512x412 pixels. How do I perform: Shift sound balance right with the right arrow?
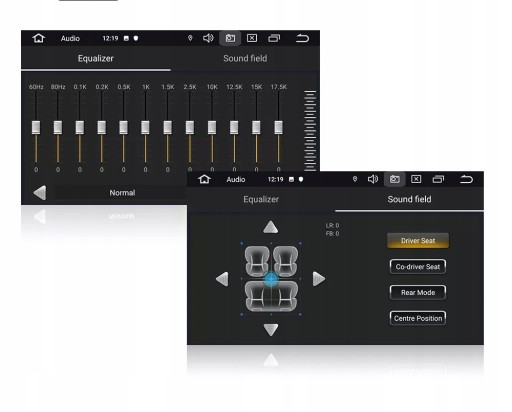coord(319,279)
